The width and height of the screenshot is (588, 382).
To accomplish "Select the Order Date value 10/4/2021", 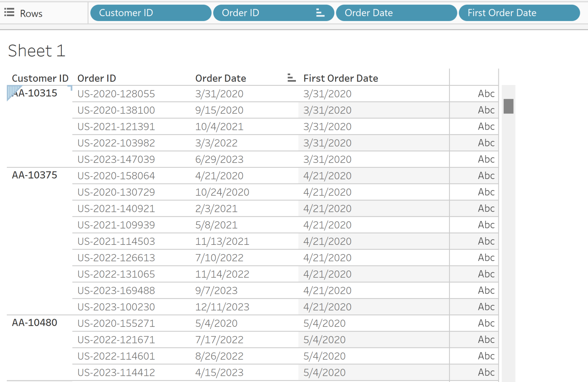I will point(219,126).
